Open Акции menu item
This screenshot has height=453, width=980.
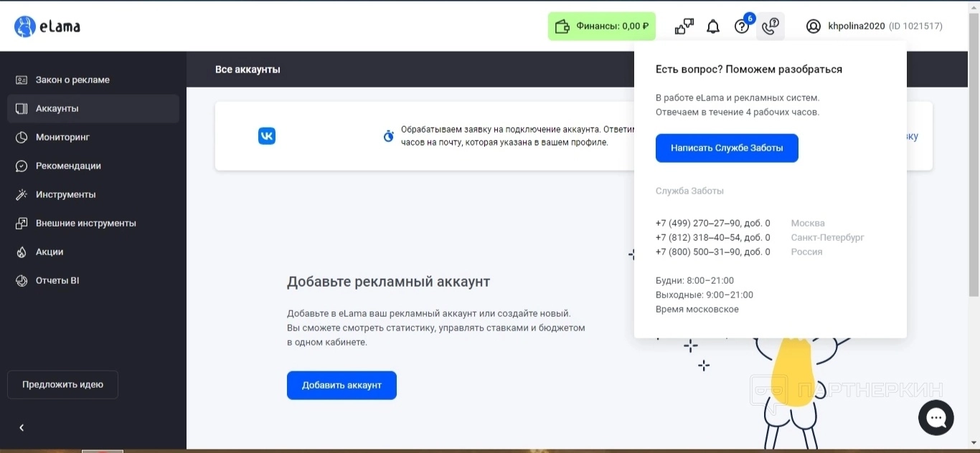pyautogui.click(x=93, y=252)
